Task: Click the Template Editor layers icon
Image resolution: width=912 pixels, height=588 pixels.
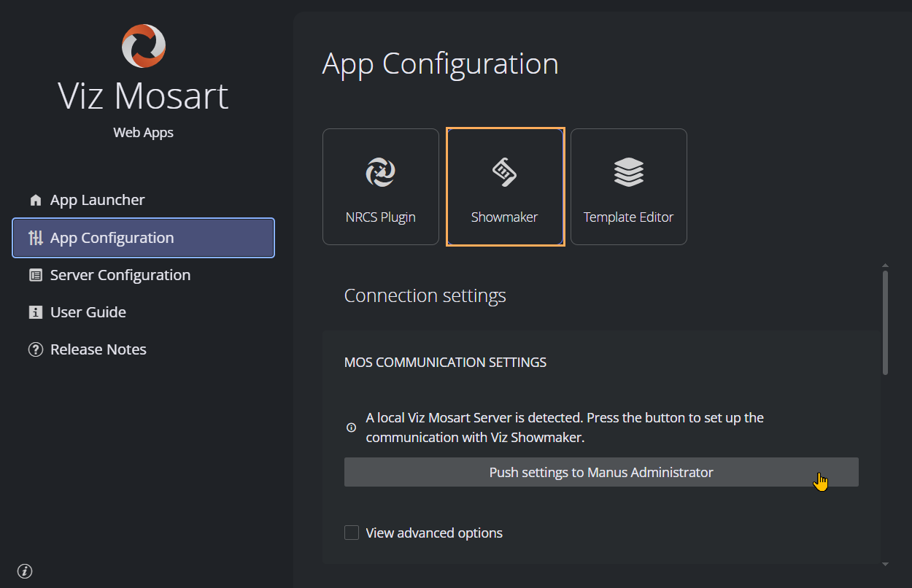Action: 628,172
